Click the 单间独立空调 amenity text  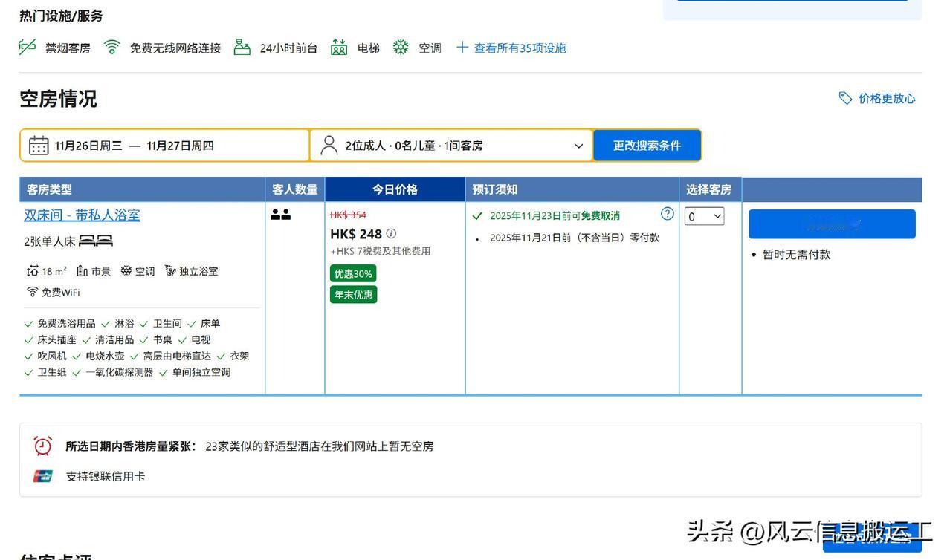click(201, 372)
